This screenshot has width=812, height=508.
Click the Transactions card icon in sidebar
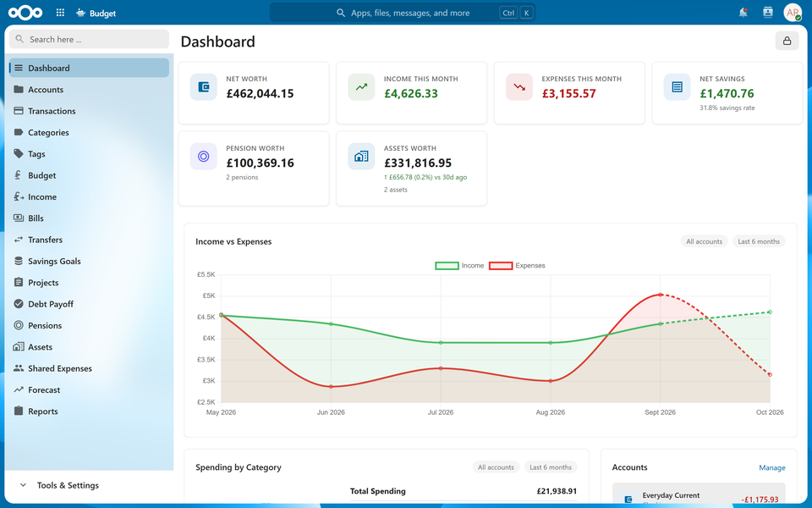tap(19, 111)
